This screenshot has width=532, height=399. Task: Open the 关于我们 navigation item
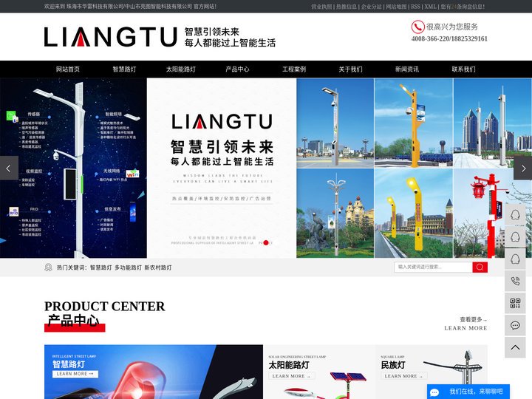pos(350,69)
